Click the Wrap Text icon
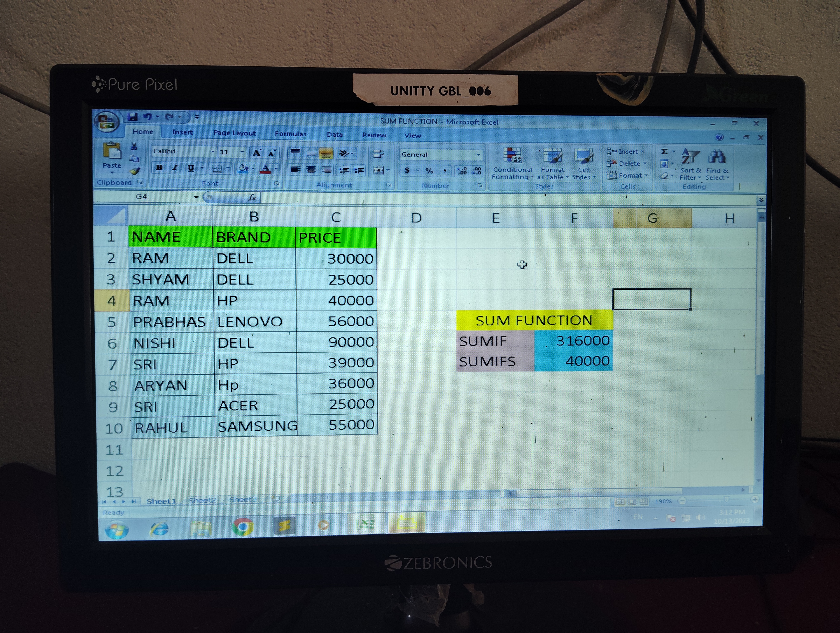Viewport: 840px width, 633px height. tap(378, 154)
